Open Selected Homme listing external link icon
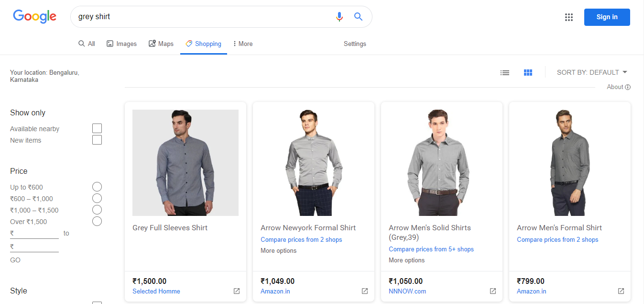This screenshot has width=644, height=304. 236,291
